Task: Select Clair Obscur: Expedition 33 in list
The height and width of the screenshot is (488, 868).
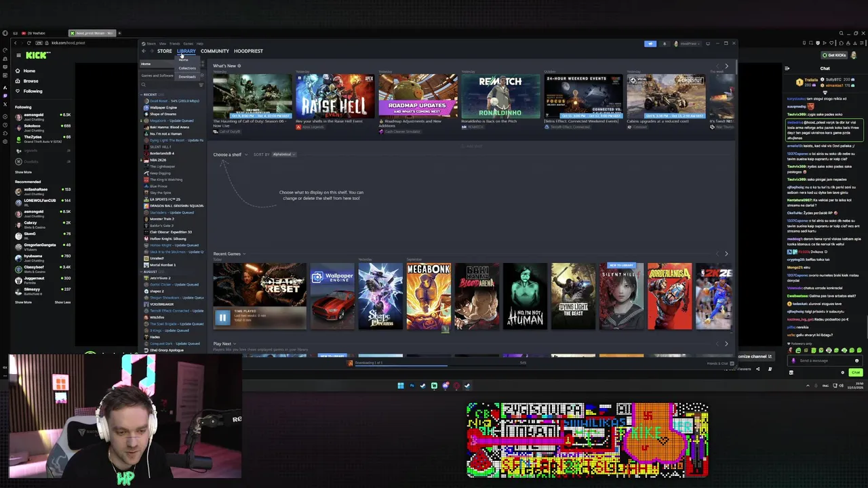Action: [x=170, y=232]
